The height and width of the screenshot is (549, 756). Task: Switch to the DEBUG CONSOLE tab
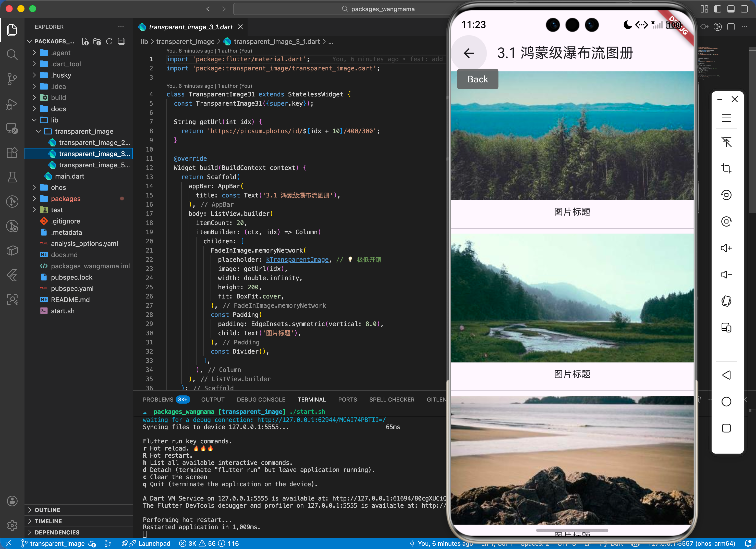tap(261, 400)
